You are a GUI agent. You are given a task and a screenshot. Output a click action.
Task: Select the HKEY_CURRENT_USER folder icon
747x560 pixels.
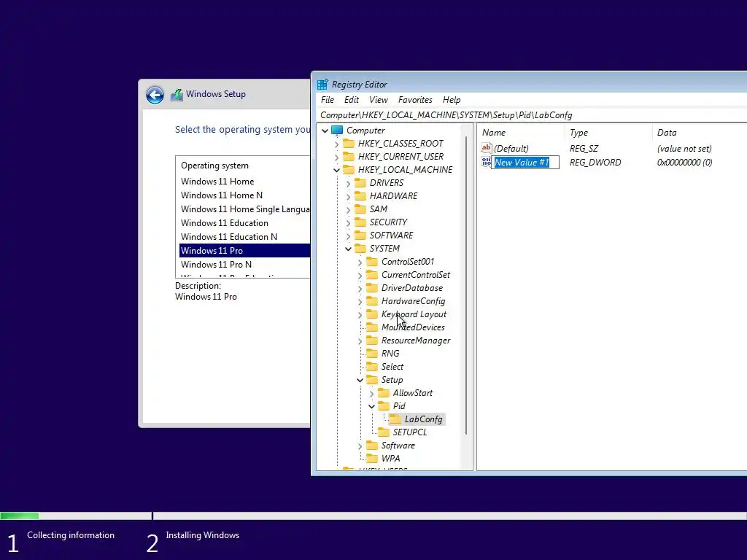point(349,156)
